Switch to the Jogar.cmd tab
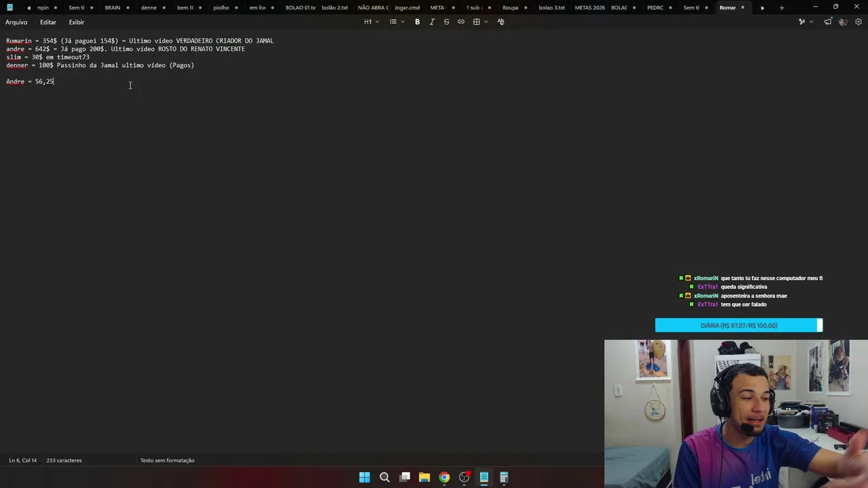 coord(407,7)
